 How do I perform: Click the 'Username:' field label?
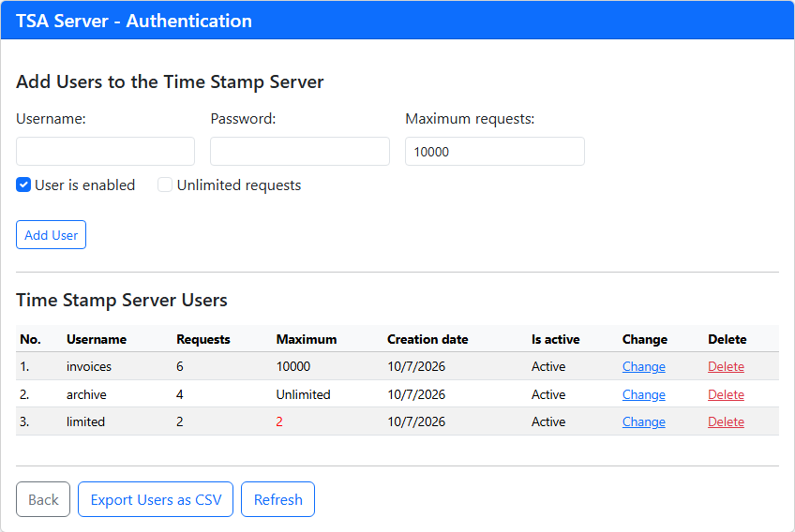pos(51,119)
